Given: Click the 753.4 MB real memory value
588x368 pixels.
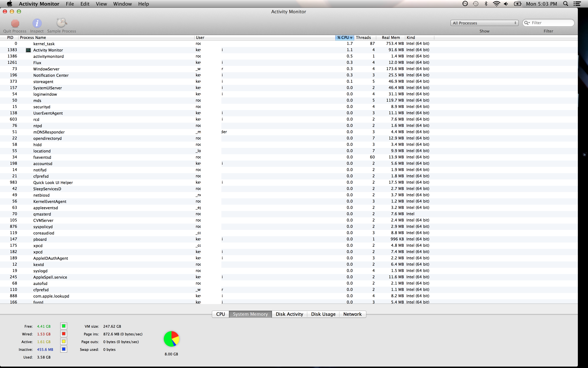Looking at the screenshot, I should coord(395,44).
